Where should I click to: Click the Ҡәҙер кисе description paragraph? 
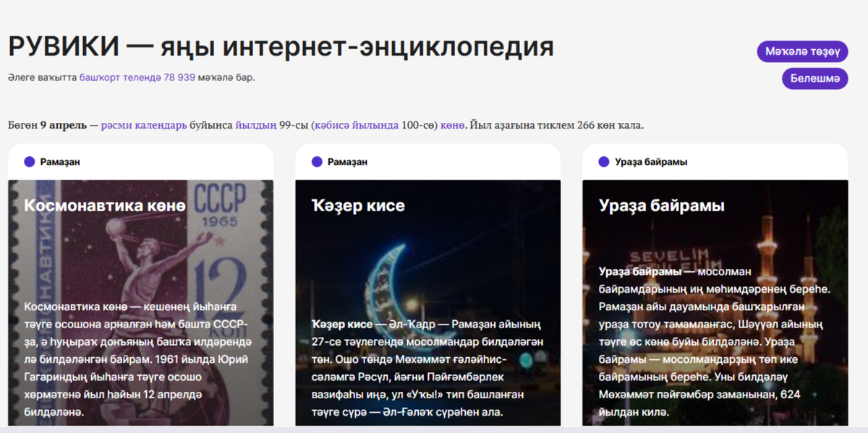click(x=427, y=368)
